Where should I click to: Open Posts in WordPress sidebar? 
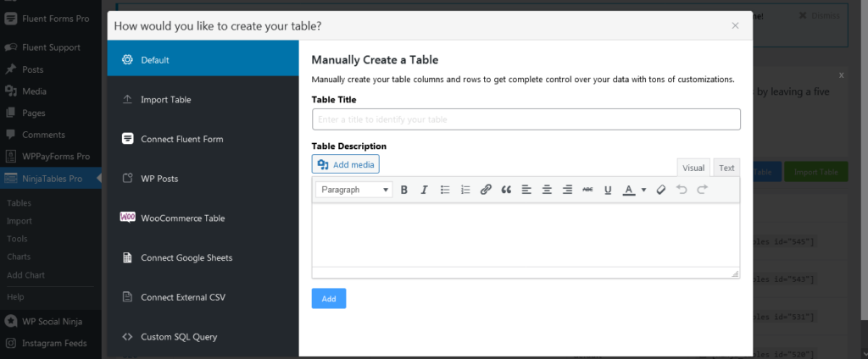[50, 69]
